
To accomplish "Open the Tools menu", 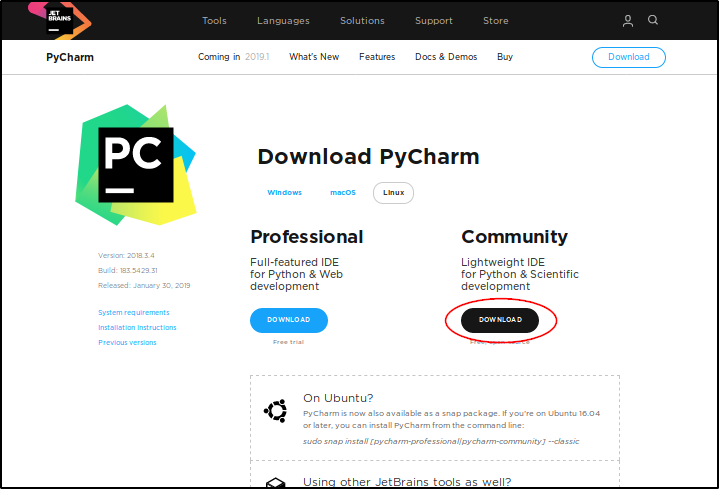I will (214, 21).
